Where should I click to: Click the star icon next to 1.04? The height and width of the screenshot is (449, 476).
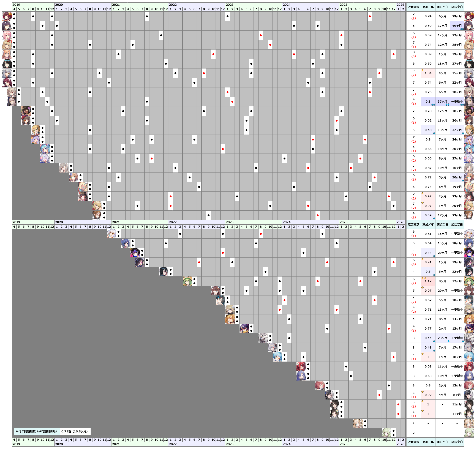click(x=422, y=70)
